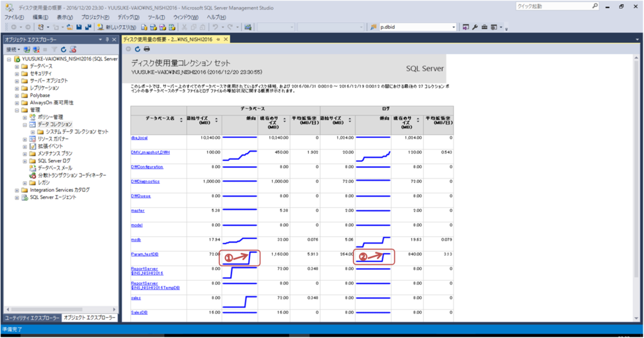Refresh the disk usage report

(x=137, y=49)
